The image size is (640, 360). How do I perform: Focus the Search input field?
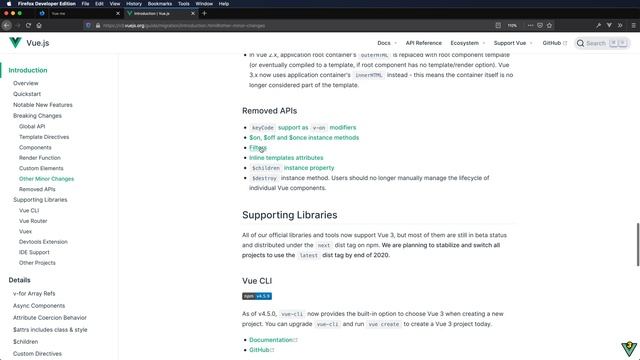click(602, 43)
